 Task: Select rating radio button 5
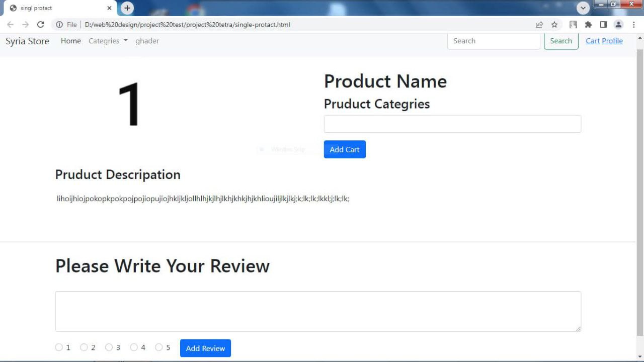[159, 347]
